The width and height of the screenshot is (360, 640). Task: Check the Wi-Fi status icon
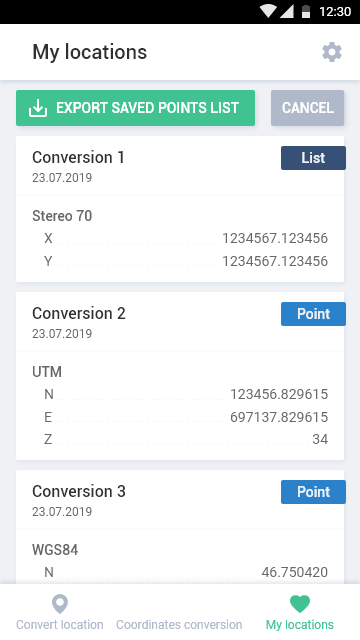click(268, 11)
